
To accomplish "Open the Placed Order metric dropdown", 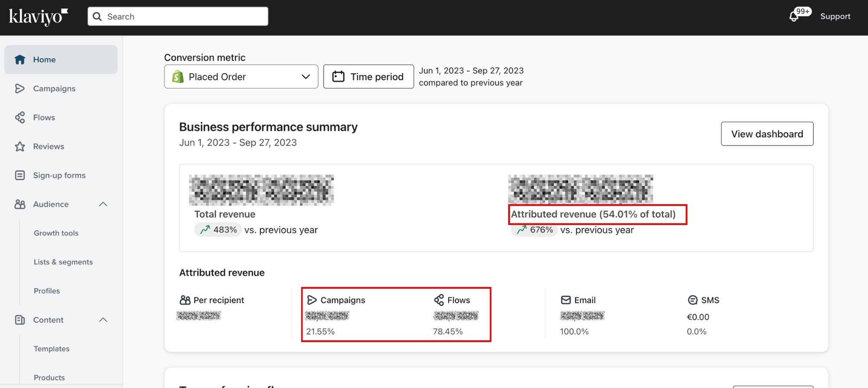I will (241, 77).
